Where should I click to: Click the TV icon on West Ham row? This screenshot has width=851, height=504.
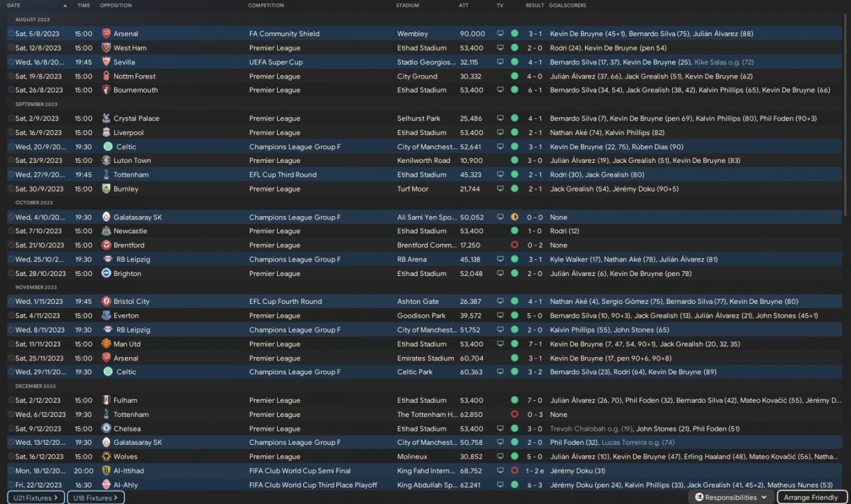501,48
